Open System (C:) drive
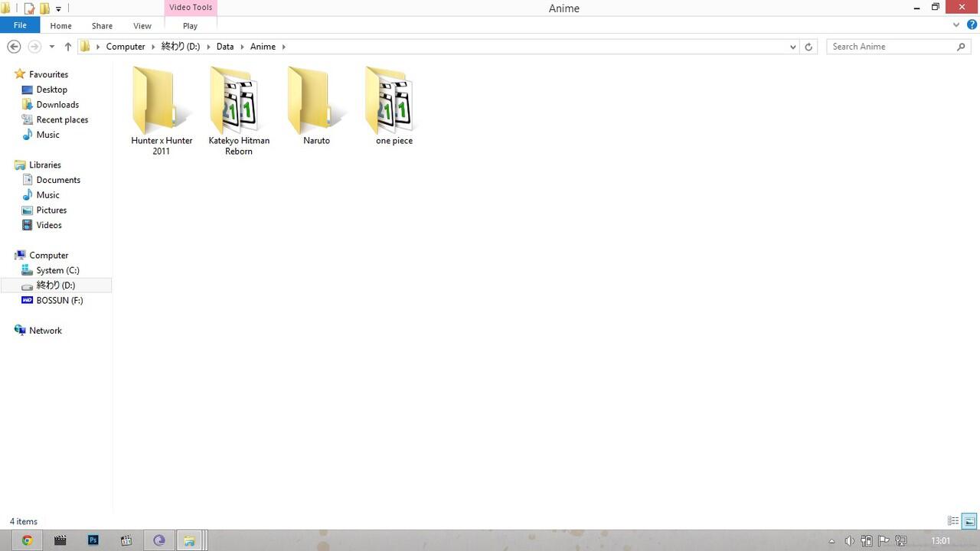 click(57, 270)
